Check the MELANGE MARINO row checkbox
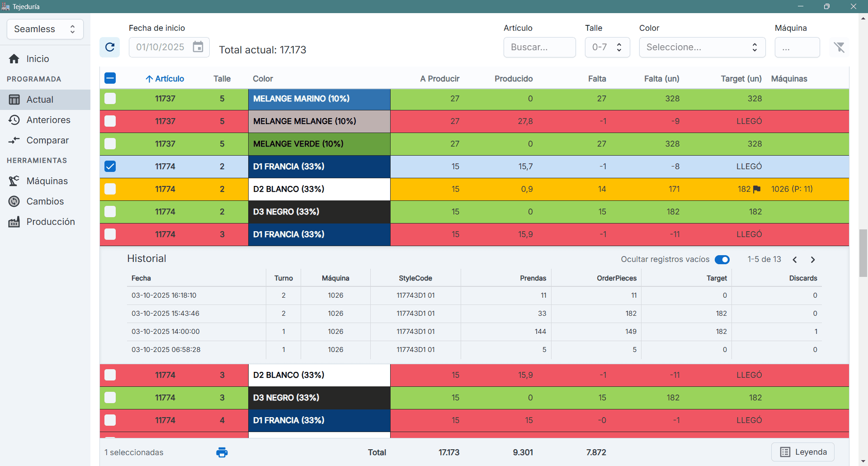Image resolution: width=868 pixels, height=466 pixels. point(110,99)
